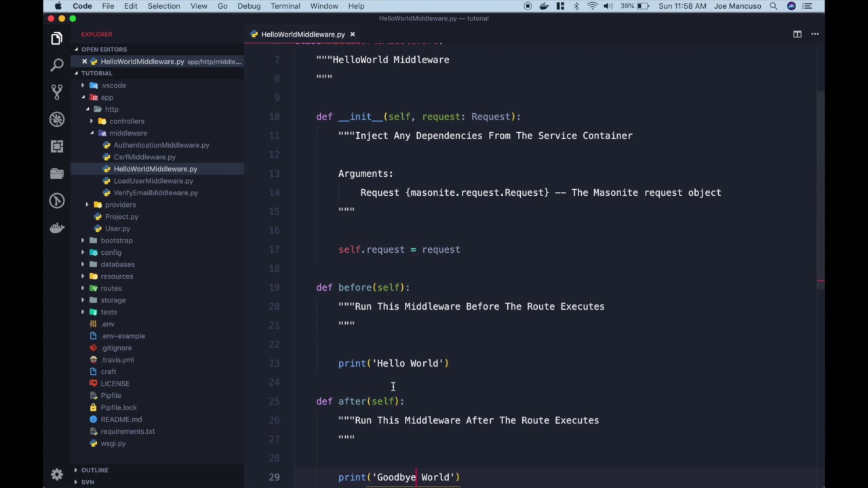Image resolution: width=868 pixels, height=488 pixels.
Task: Click the Joe Mancuso user name
Action: [738, 6]
